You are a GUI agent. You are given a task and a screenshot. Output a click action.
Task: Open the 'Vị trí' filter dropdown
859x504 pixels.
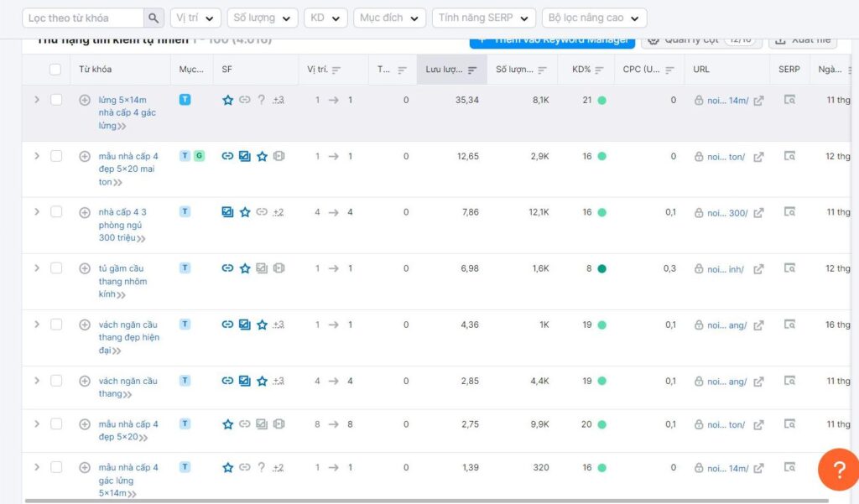coord(195,18)
